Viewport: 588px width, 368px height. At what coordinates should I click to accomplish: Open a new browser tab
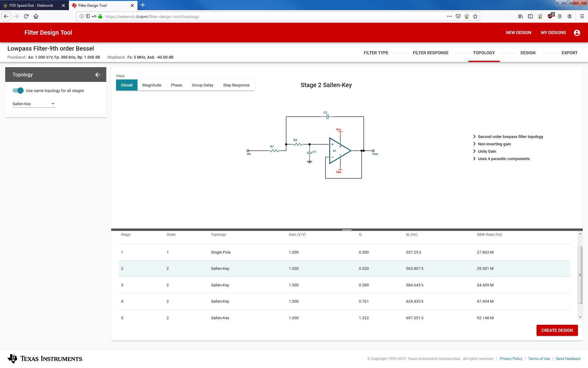(143, 5)
